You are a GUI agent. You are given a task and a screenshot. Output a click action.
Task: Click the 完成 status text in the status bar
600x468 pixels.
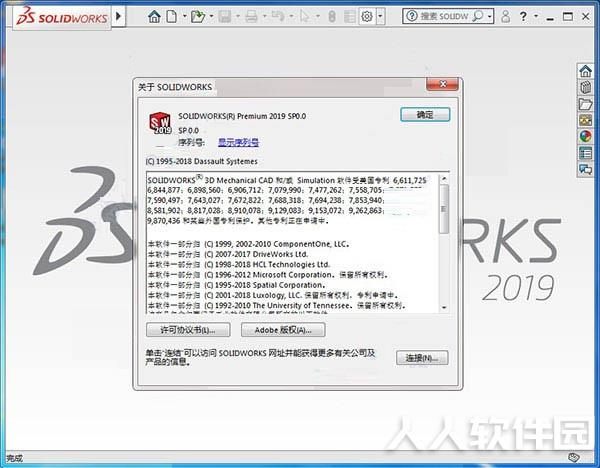tap(15, 458)
